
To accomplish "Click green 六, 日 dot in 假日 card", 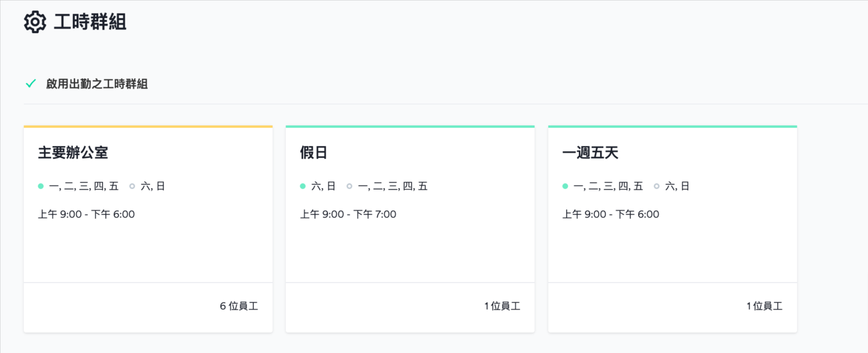I will pos(303,186).
